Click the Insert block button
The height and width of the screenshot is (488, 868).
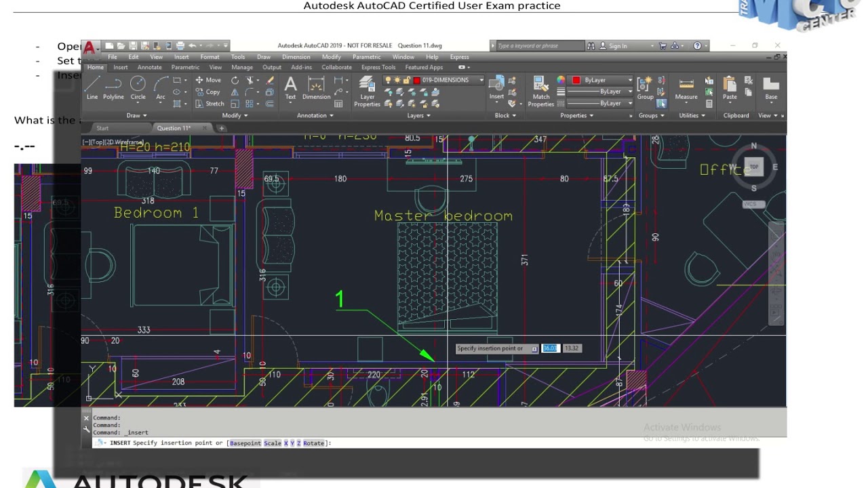pyautogui.click(x=496, y=88)
